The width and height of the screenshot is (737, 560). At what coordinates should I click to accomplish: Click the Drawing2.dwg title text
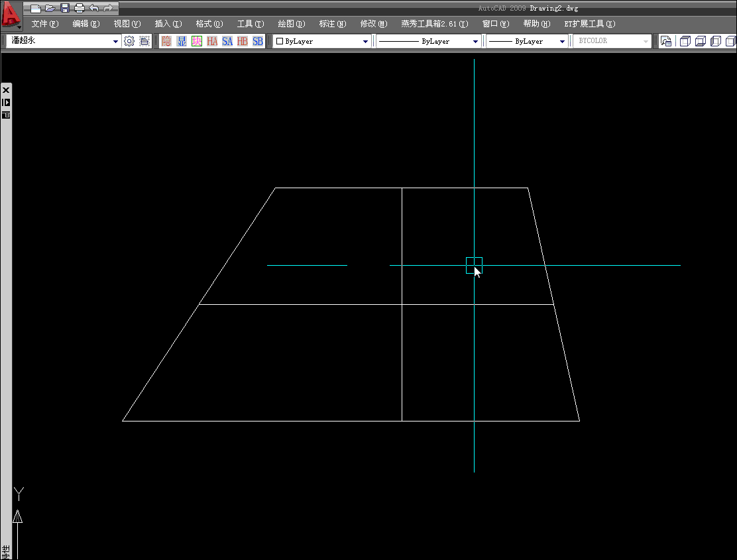tap(553, 8)
